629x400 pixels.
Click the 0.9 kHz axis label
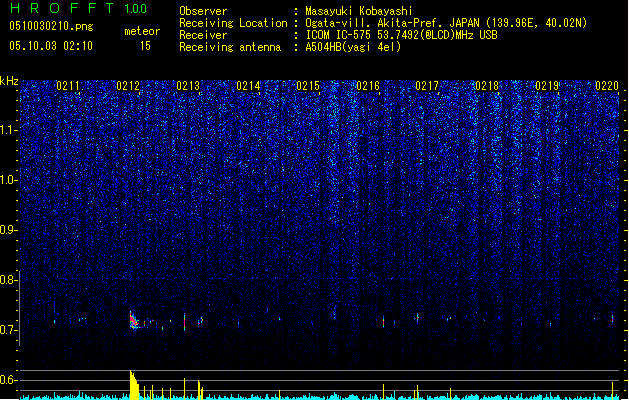tap(8, 230)
